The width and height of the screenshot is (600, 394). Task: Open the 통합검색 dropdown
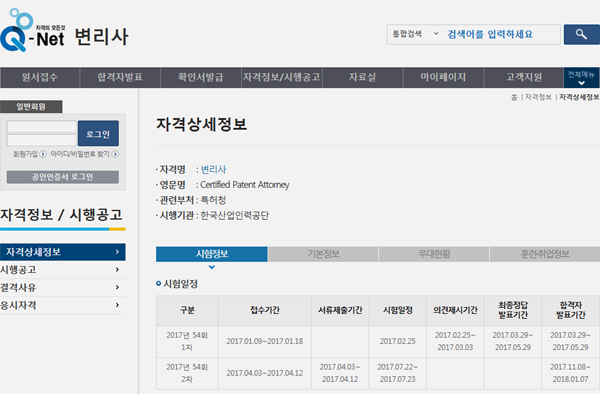(x=415, y=34)
